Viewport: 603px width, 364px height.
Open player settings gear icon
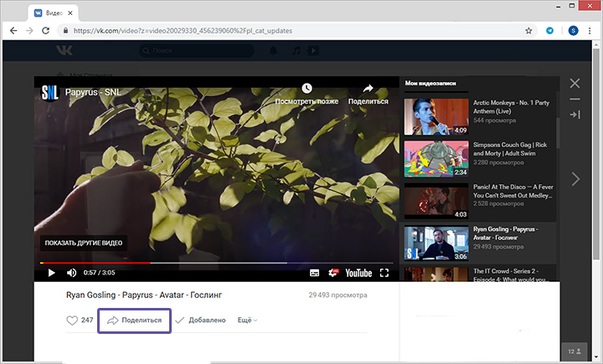(333, 273)
